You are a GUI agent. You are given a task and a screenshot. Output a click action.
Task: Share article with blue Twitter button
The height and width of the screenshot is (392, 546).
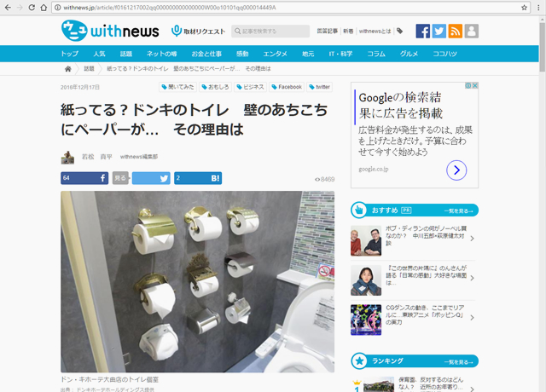tap(151, 178)
